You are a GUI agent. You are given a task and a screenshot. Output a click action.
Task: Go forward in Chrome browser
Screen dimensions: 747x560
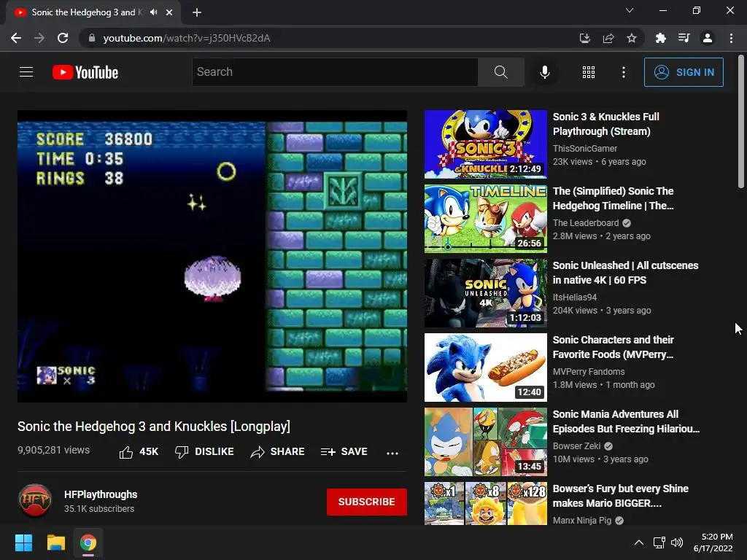pyautogui.click(x=39, y=38)
